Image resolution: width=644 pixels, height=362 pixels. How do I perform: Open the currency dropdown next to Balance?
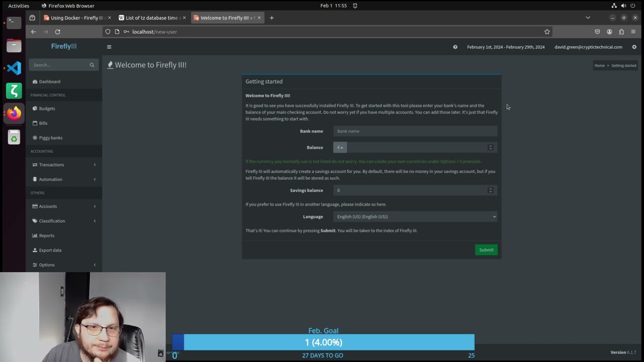click(340, 147)
